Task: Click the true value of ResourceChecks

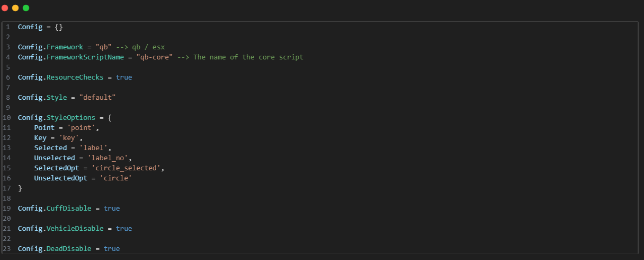Action: point(124,77)
